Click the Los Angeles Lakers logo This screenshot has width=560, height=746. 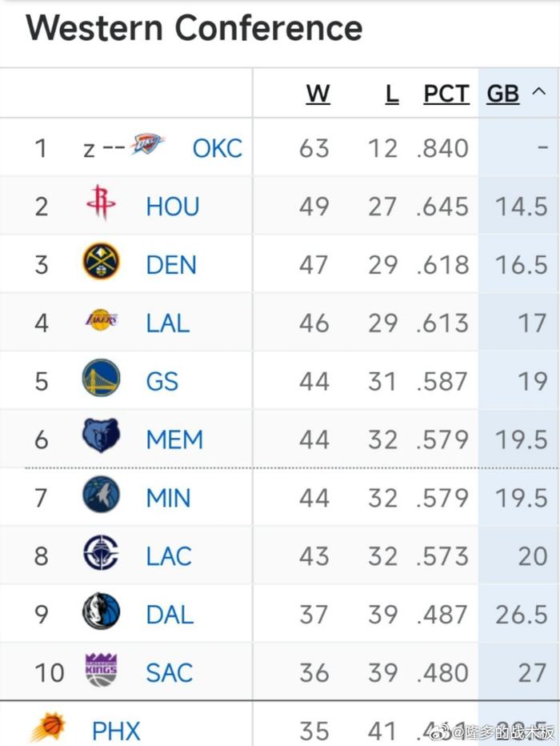101,321
